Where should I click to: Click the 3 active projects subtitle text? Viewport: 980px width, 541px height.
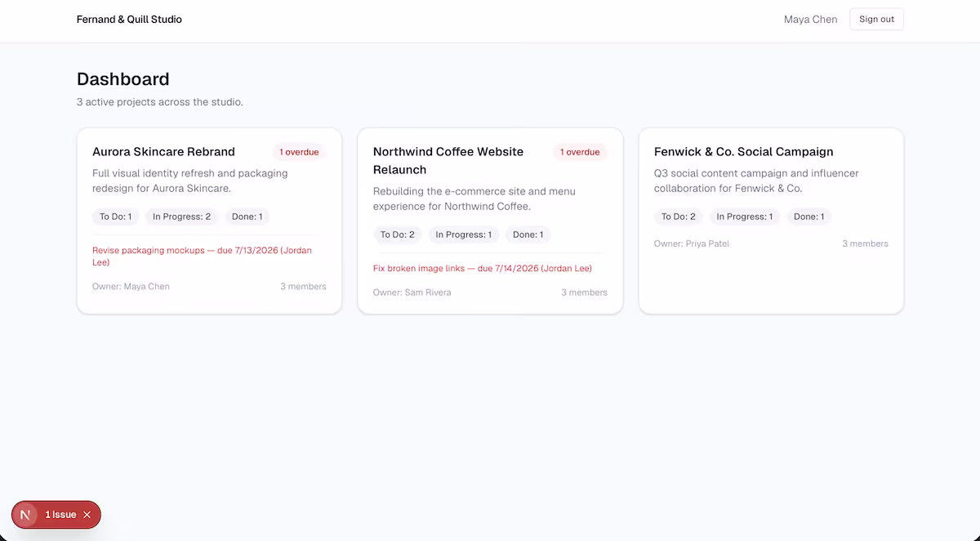coord(160,102)
